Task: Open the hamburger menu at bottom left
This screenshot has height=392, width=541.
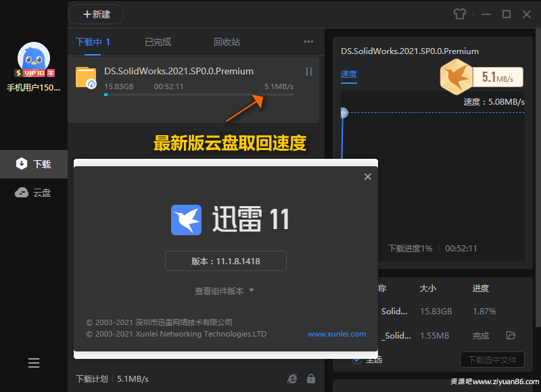Action: 34,363
